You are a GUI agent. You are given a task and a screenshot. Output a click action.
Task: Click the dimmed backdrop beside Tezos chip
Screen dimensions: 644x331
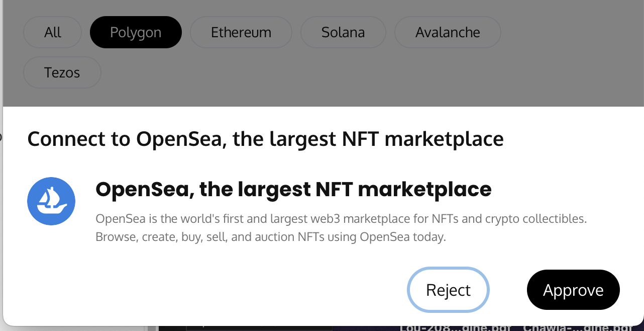(352, 75)
